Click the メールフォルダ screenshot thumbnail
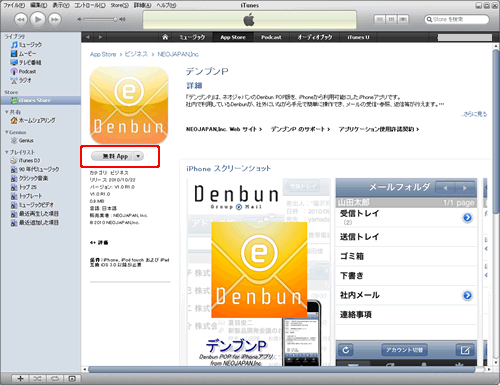 [406, 272]
